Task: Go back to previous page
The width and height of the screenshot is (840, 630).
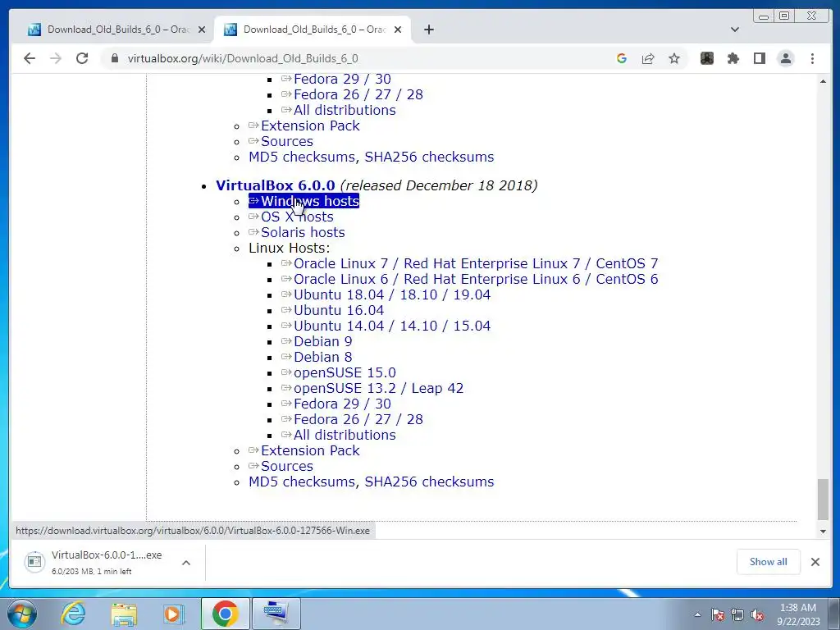Action: [30, 58]
